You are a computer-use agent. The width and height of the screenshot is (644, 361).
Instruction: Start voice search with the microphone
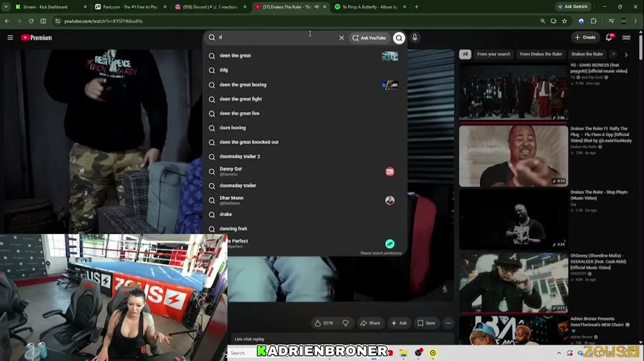pos(415,38)
